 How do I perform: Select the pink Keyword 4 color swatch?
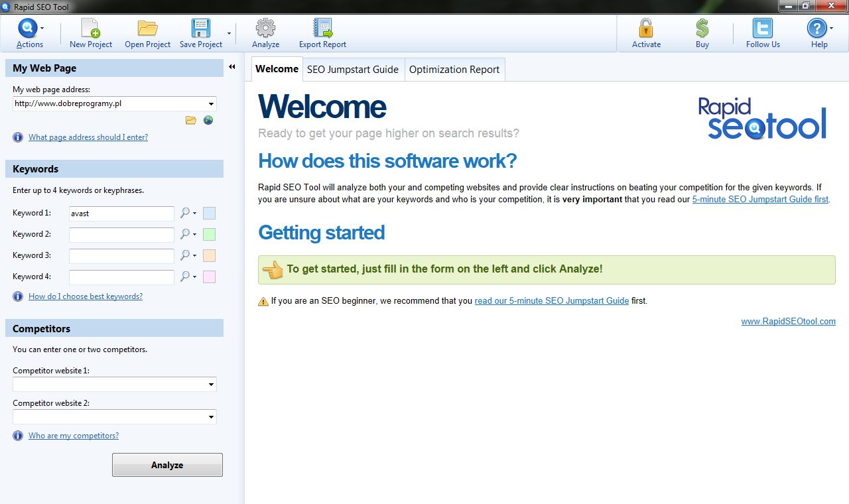coord(209,277)
